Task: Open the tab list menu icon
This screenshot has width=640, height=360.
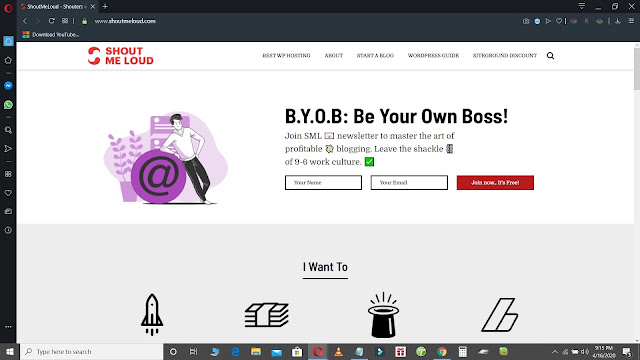Action: pos(582,6)
